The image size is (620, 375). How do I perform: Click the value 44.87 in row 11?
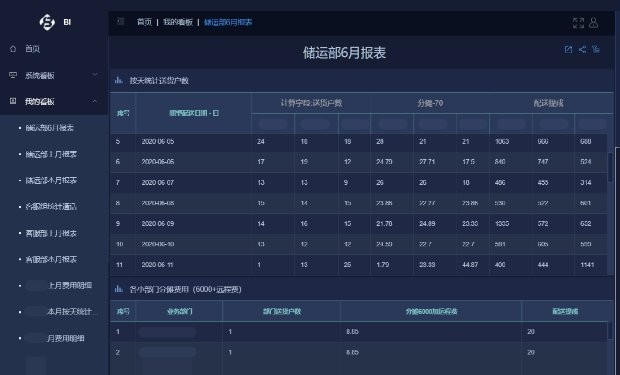(x=470, y=265)
